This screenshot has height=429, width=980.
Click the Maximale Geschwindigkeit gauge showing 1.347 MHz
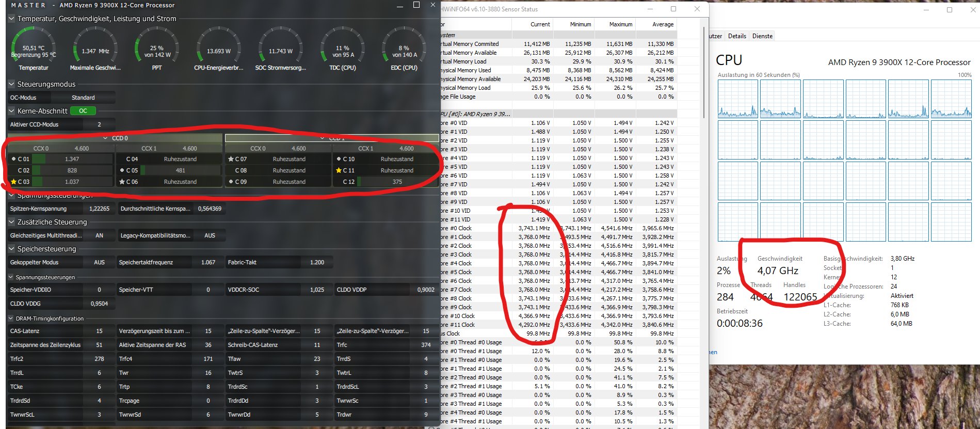95,49
